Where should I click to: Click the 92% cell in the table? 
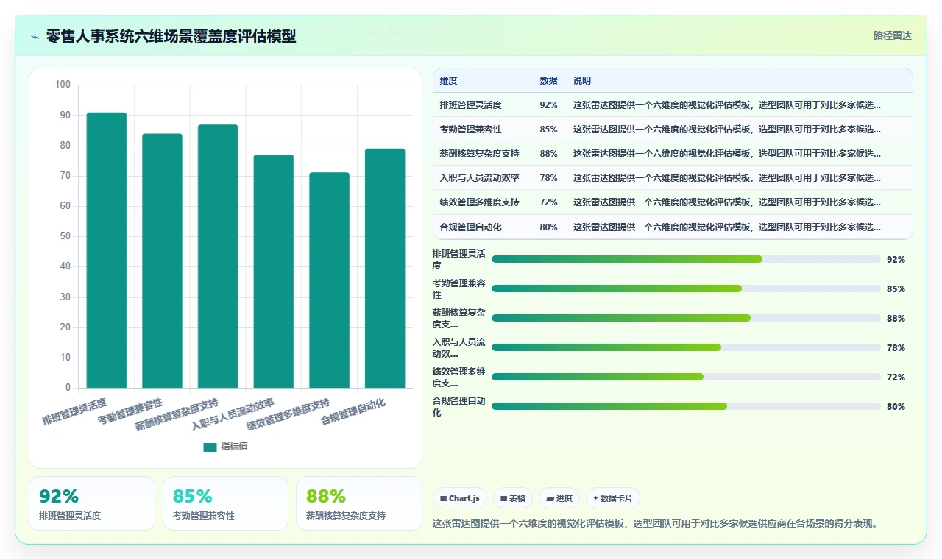[x=548, y=105]
